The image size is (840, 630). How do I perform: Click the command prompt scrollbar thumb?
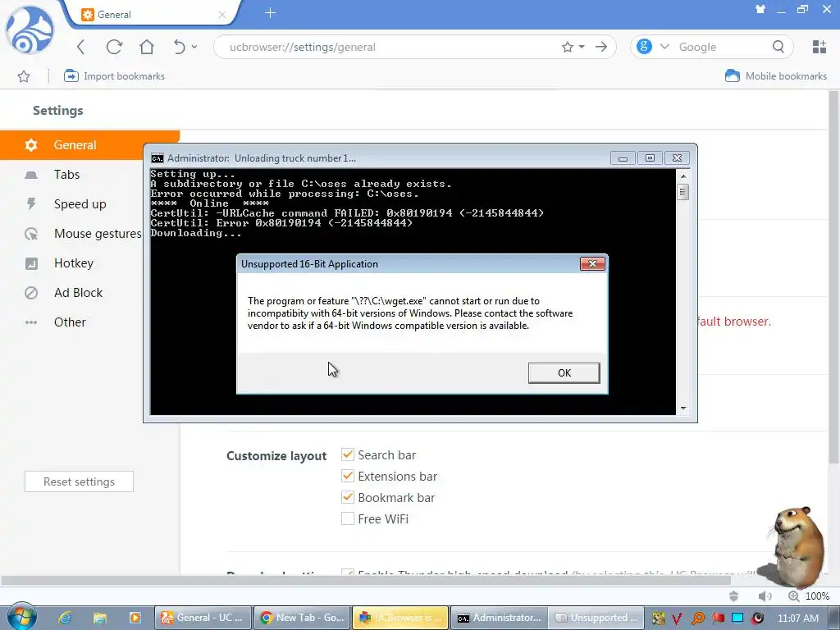683,192
